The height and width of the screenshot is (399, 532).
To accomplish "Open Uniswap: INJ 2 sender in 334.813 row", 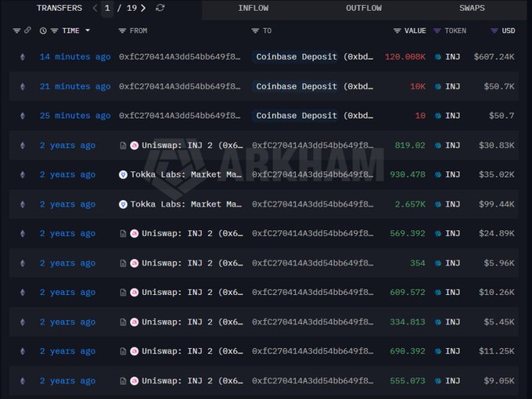I will tap(192, 322).
